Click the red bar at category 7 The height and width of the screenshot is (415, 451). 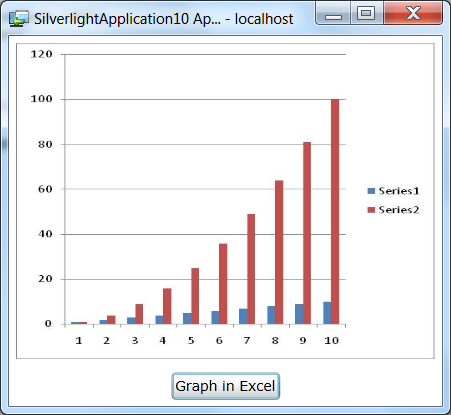(x=251, y=269)
